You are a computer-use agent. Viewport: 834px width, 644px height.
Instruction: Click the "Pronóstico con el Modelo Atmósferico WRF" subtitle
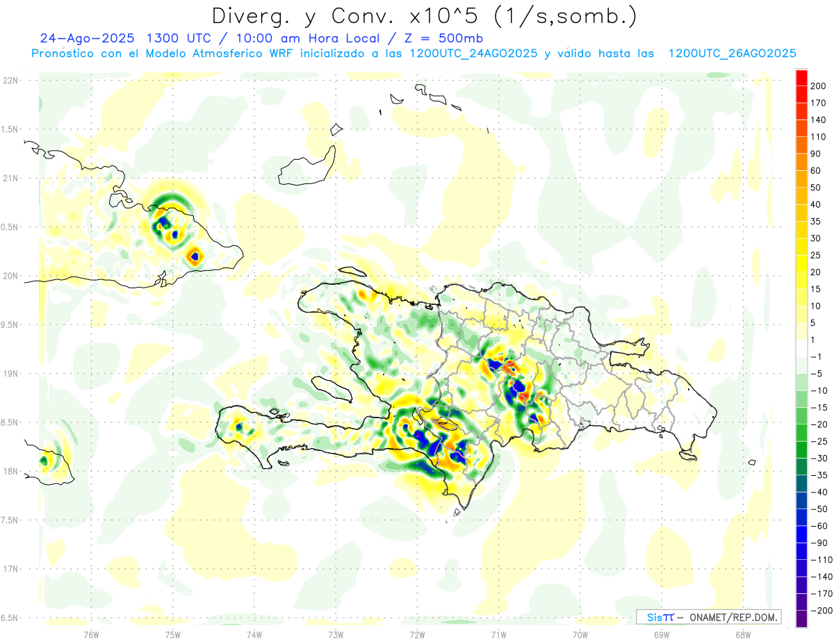(x=163, y=53)
